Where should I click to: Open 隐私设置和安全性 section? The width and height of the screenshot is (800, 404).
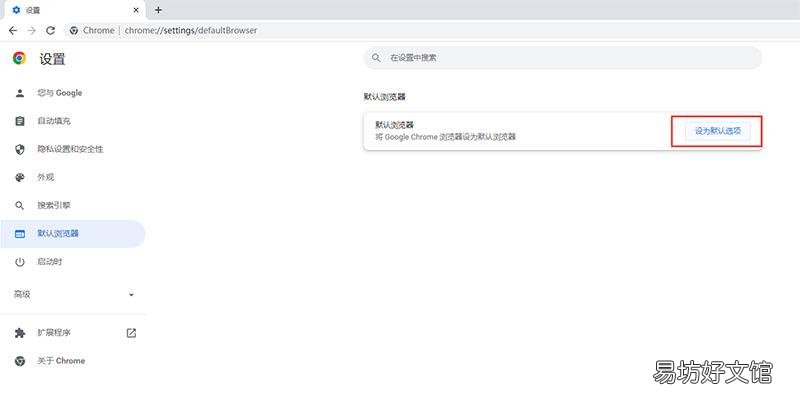pos(70,149)
